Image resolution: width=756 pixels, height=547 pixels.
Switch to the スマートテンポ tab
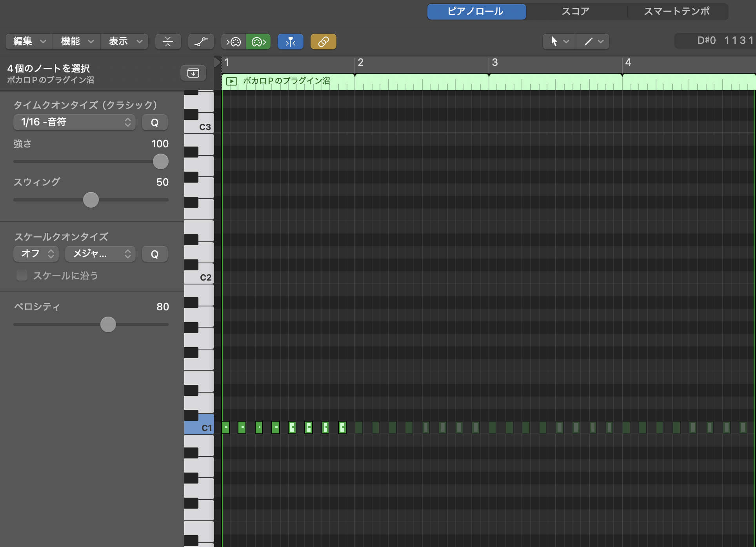point(677,11)
